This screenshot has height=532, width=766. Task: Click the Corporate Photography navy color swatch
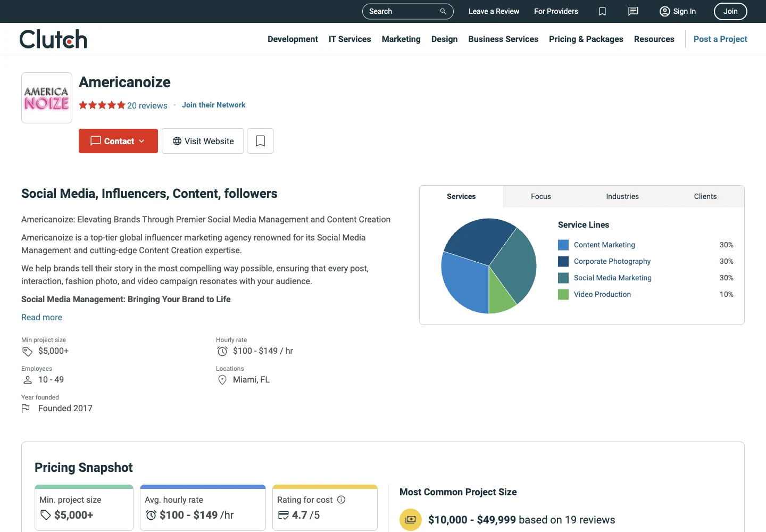(563, 261)
